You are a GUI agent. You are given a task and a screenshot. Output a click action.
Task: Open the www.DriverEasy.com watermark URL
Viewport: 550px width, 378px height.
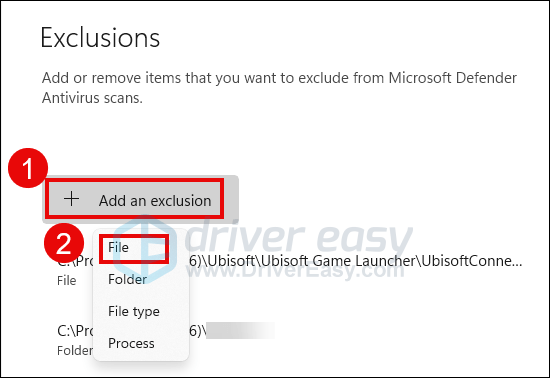coord(295,270)
